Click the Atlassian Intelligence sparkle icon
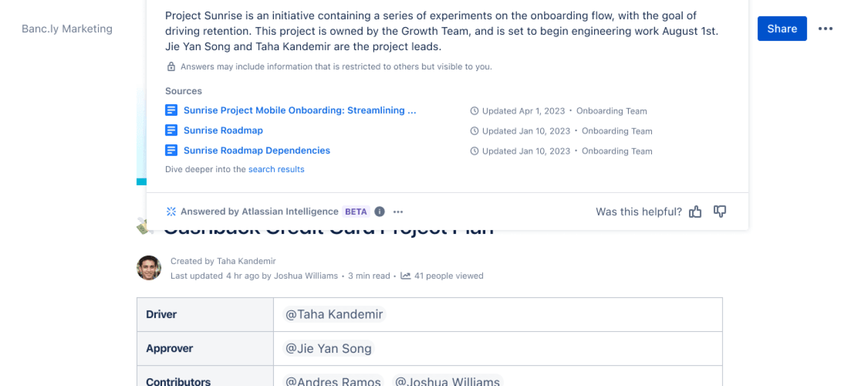868x386 pixels. tap(171, 211)
